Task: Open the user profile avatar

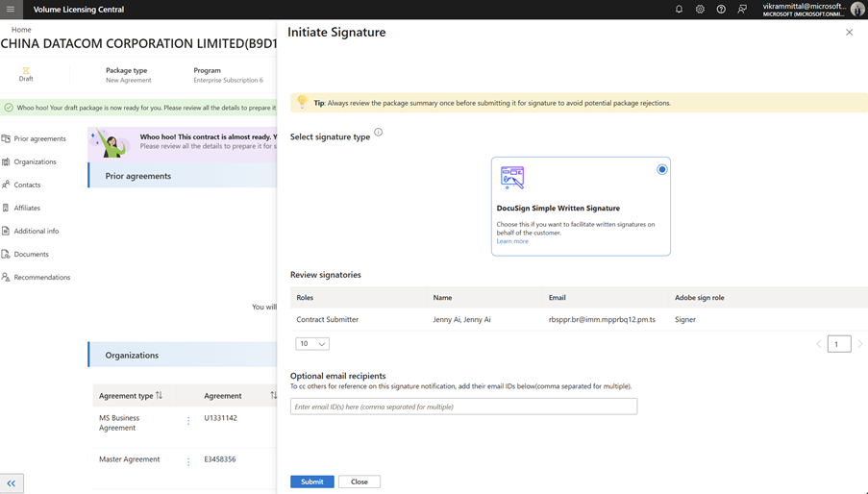Action: pos(856,10)
